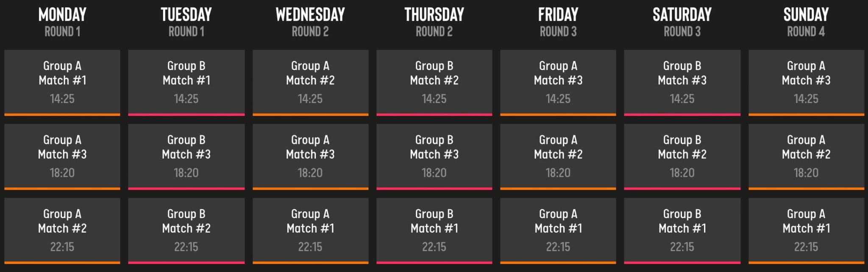Click Saturday Group B Match #1 at 22:15
Viewport: 868px width, 272px height.
click(x=682, y=231)
